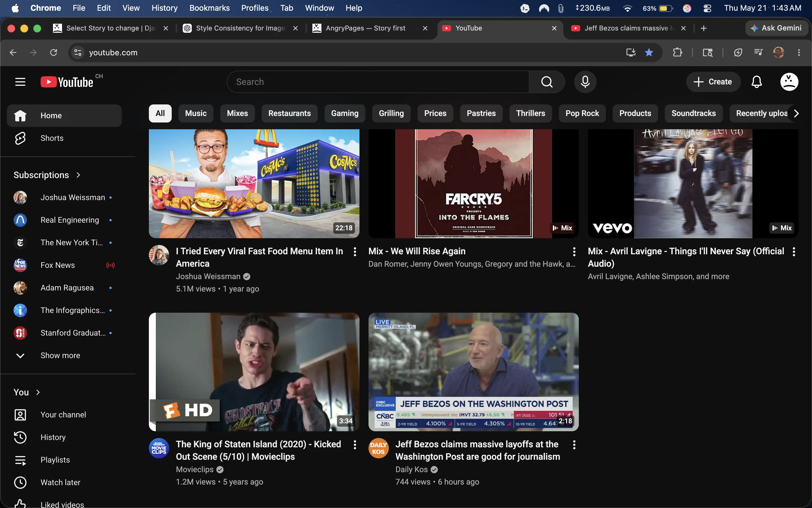Open the notifications bell
The width and height of the screenshot is (812, 508).
coord(756,82)
